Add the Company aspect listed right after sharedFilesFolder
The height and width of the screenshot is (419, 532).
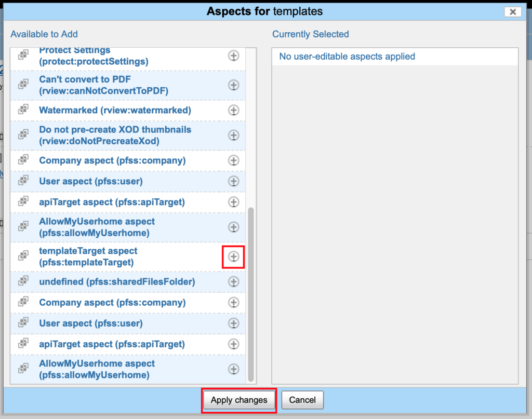click(x=234, y=303)
